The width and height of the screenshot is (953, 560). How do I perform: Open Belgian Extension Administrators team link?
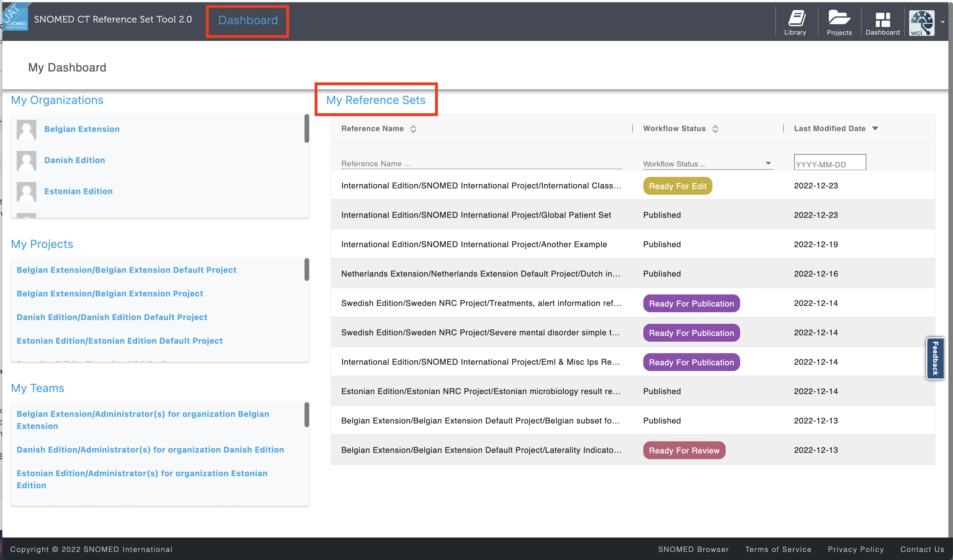pos(143,420)
